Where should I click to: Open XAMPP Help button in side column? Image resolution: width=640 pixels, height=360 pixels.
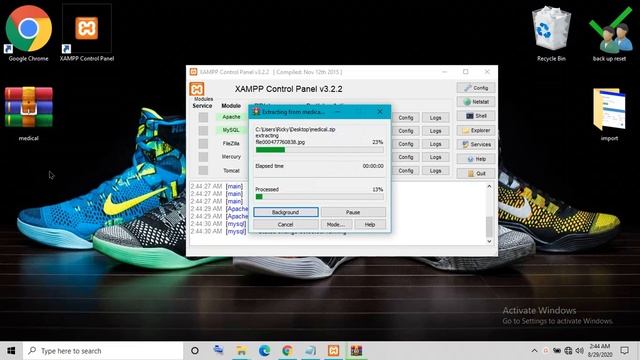(476, 159)
